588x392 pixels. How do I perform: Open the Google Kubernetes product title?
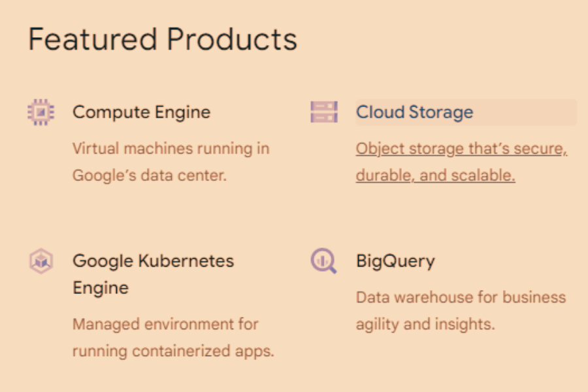153,261
